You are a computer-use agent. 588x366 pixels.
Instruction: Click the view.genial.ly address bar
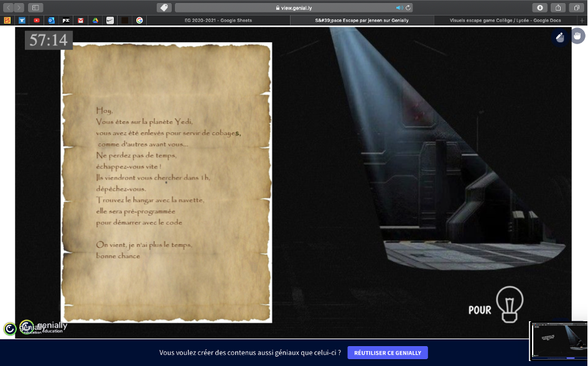(294, 7)
